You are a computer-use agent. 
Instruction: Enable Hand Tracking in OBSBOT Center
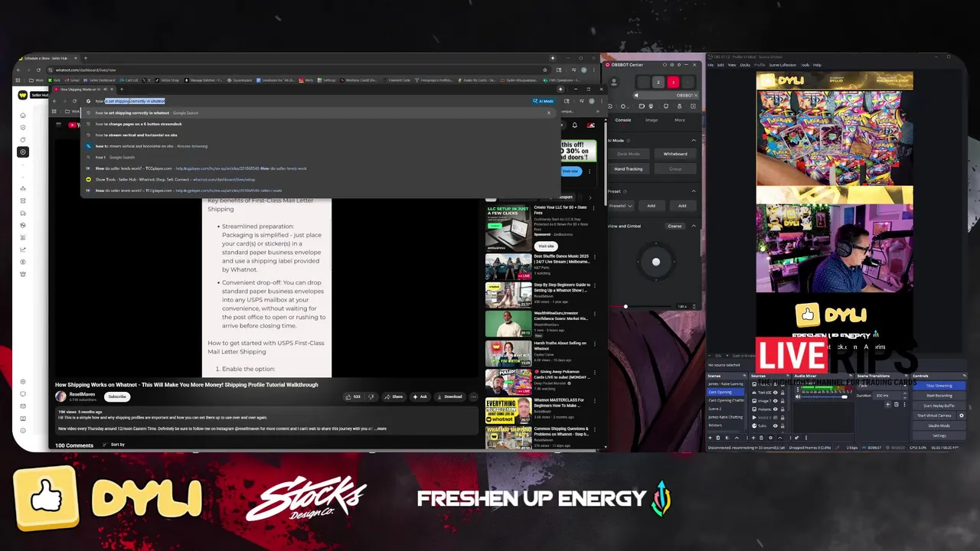pyautogui.click(x=629, y=169)
